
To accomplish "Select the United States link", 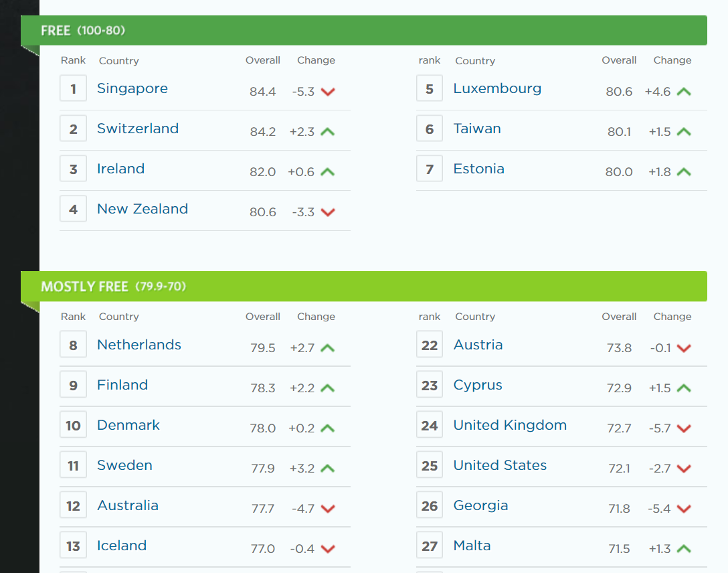I will (500, 465).
